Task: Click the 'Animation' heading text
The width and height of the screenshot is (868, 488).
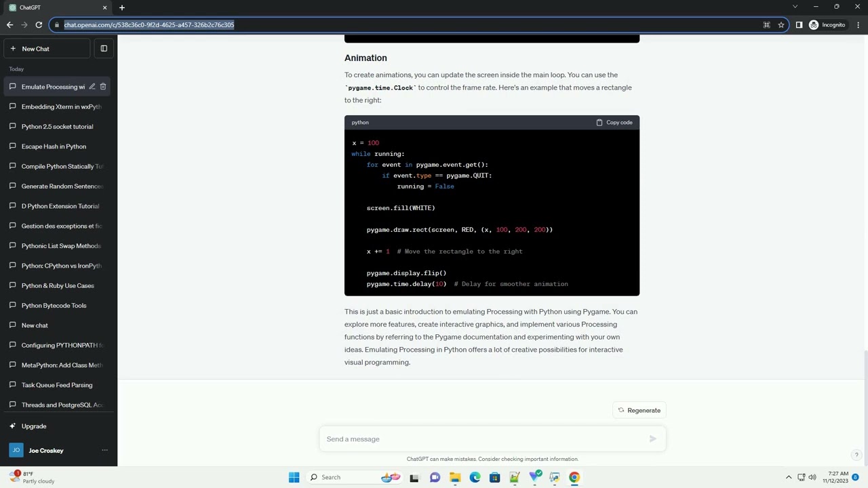Action: [x=366, y=58]
